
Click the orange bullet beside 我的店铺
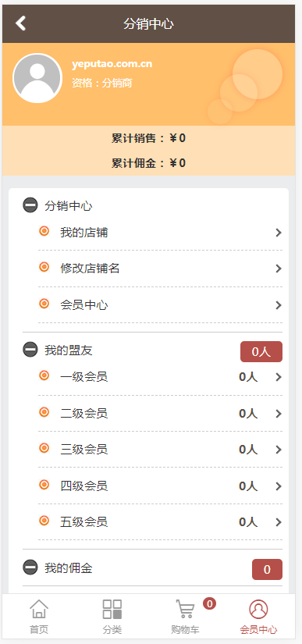[44, 231]
